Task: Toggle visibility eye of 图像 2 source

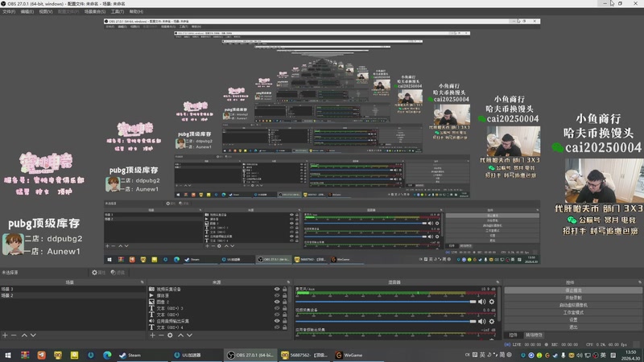Action: point(277,302)
